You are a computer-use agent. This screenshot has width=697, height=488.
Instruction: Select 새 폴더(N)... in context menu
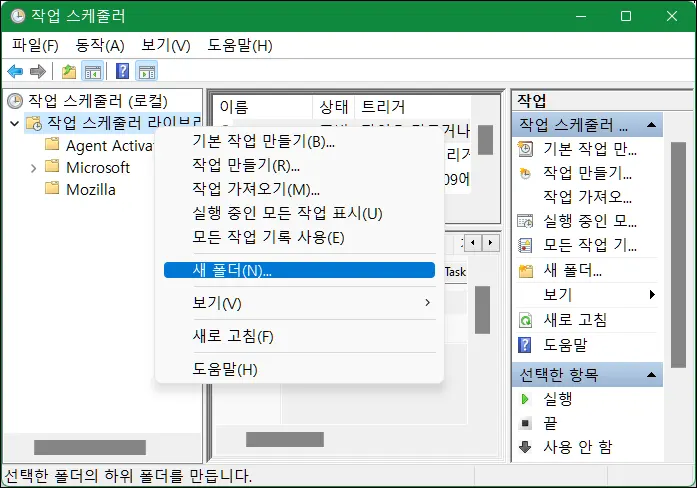299,270
